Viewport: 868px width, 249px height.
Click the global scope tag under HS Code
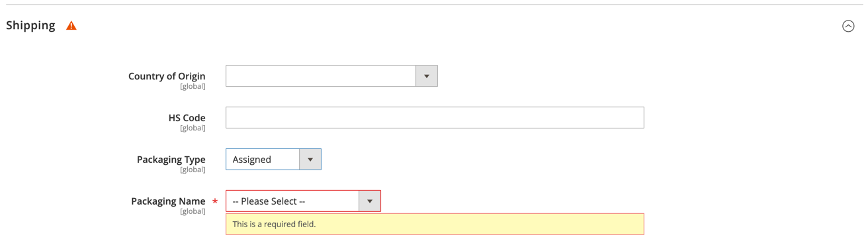click(193, 128)
